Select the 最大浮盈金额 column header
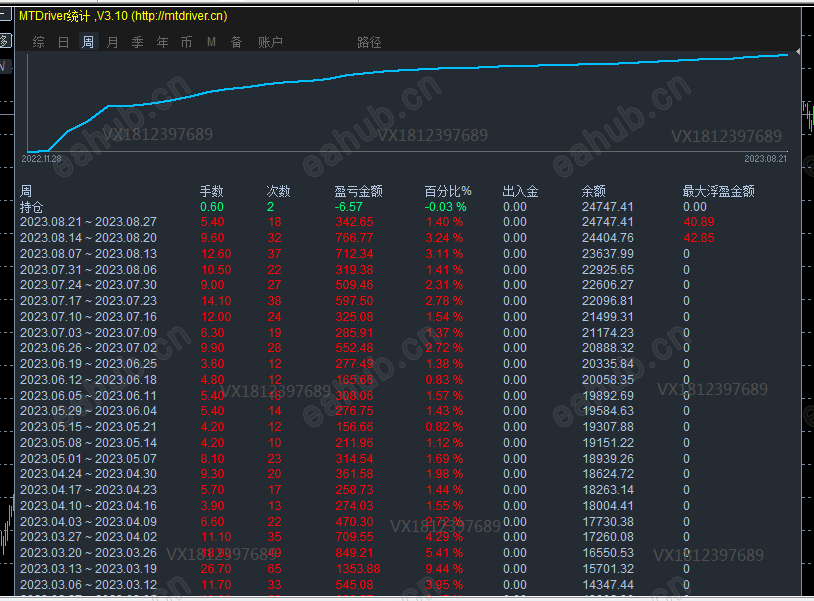The width and height of the screenshot is (814, 601). pyautogui.click(x=718, y=191)
